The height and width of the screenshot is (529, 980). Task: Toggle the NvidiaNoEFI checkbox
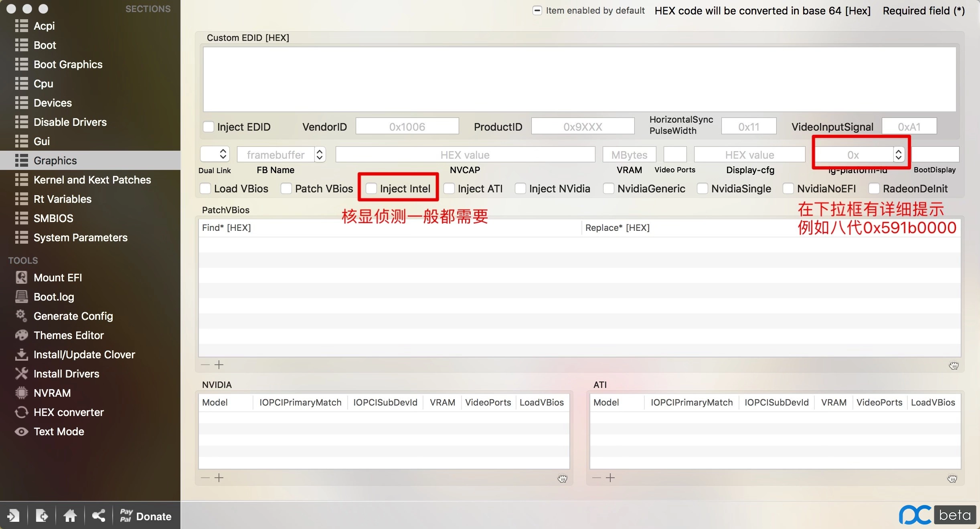coord(788,188)
